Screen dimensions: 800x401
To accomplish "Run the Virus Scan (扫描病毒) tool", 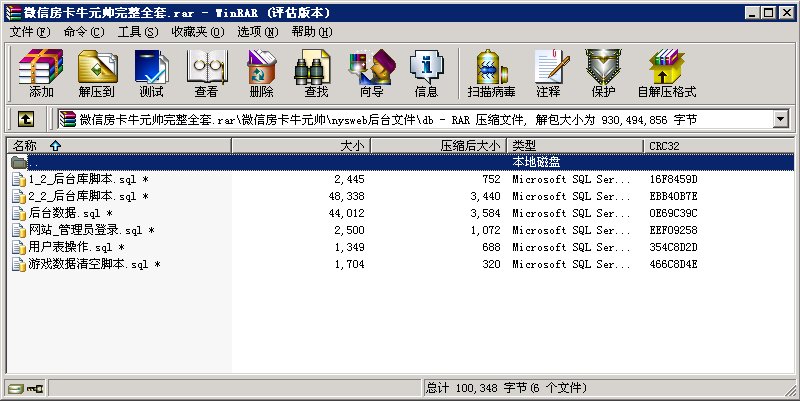I will coord(491,73).
